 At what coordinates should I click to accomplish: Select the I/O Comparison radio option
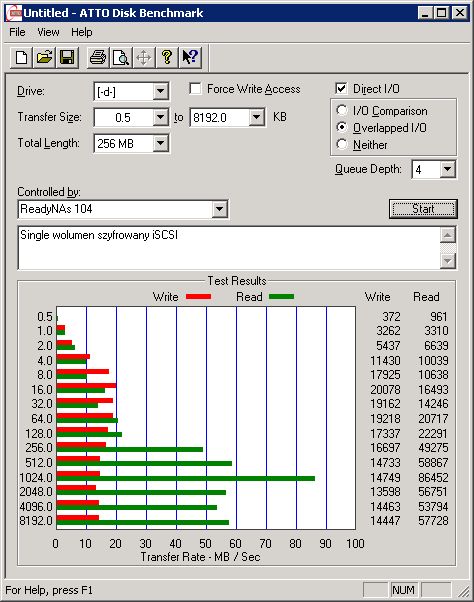pyautogui.click(x=342, y=111)
